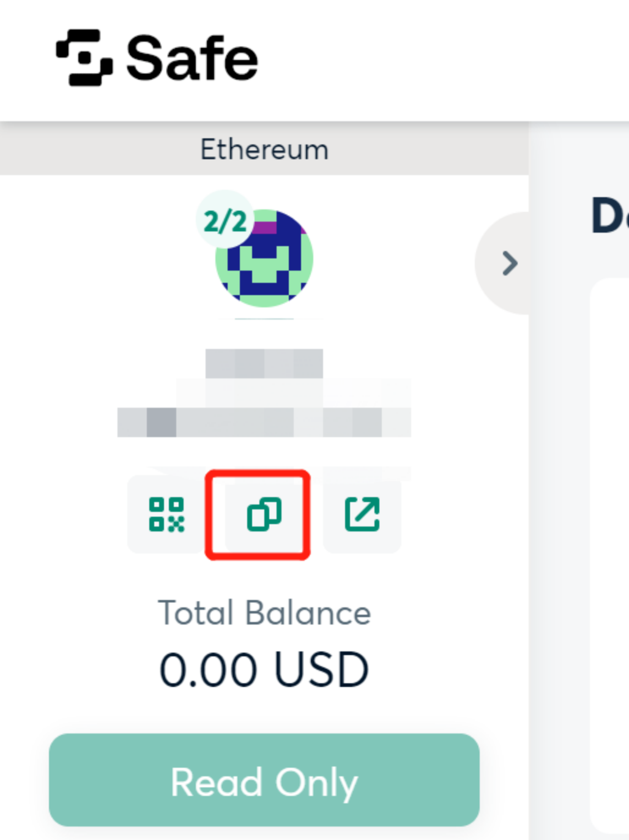Click the grey circle behind the chevron
This screenshot has width=629, height=840.
pyautogui.click(x=502, y=263)
